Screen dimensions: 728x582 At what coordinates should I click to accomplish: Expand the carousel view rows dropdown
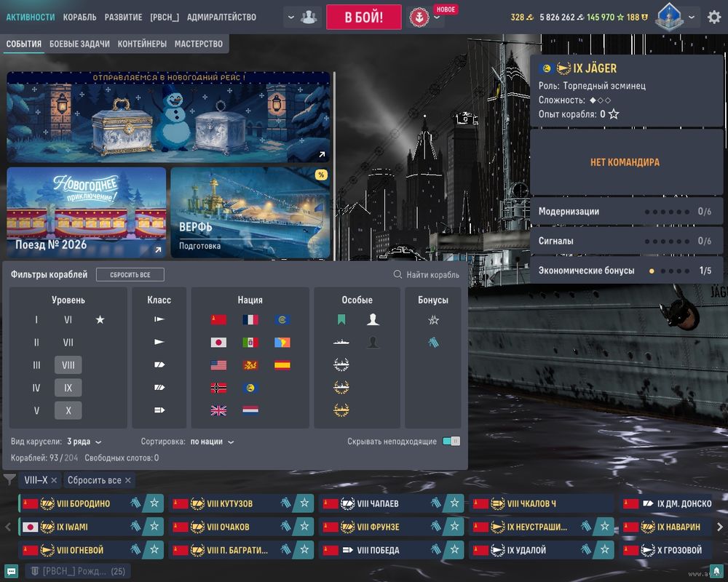[84, 442]
